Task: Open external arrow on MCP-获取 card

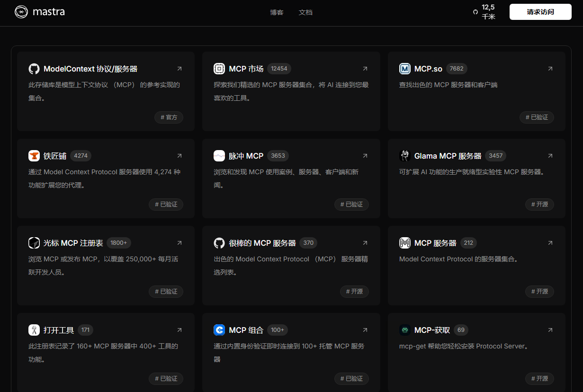Action: tap(550, 330)
